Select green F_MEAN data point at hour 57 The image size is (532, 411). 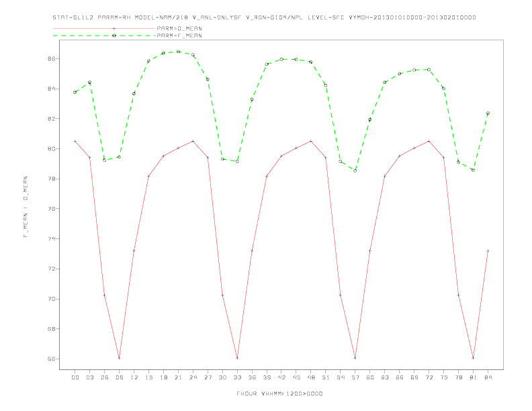pos(355,171)
